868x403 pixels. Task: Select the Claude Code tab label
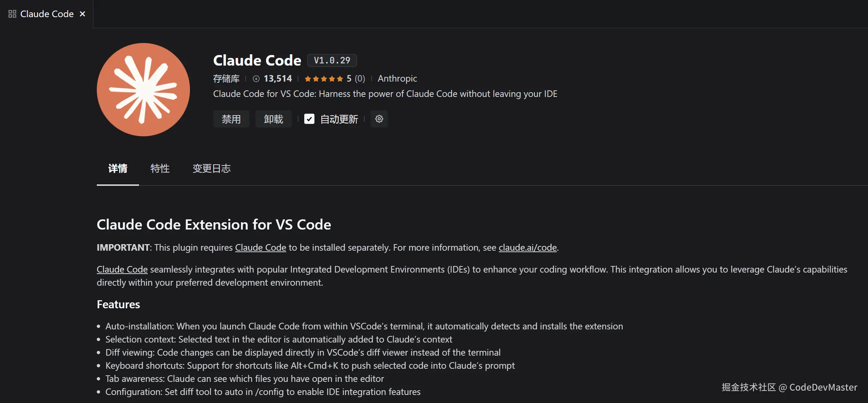[x=47, y=14]
